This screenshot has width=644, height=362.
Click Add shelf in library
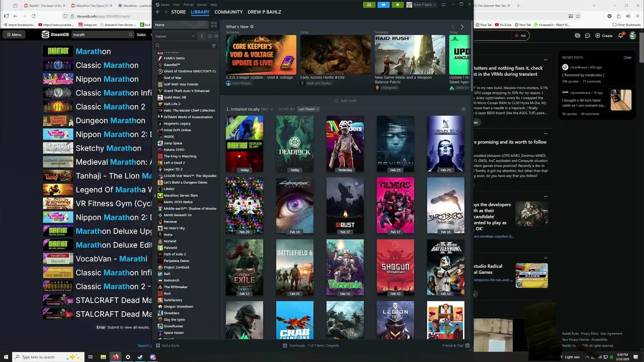point(345,101)
